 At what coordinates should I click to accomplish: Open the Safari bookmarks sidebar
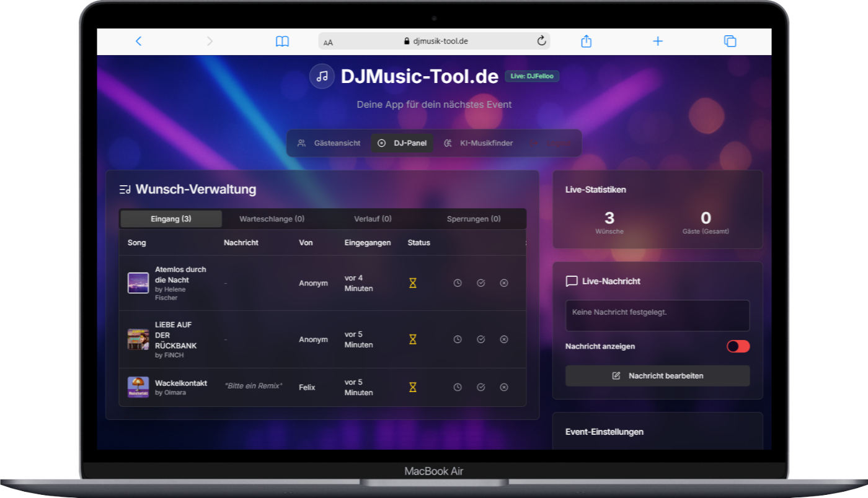[282, 41]
